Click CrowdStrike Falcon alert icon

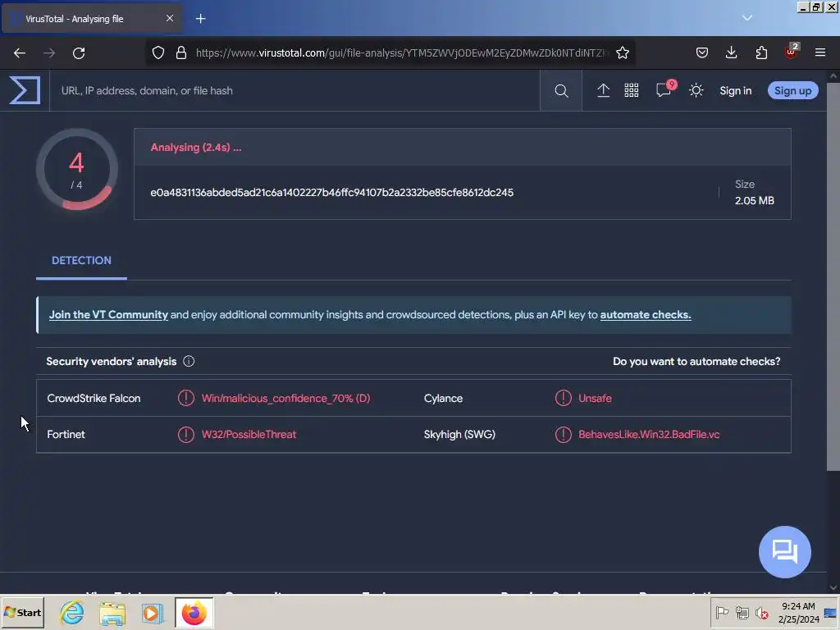(x=186, y=398)
